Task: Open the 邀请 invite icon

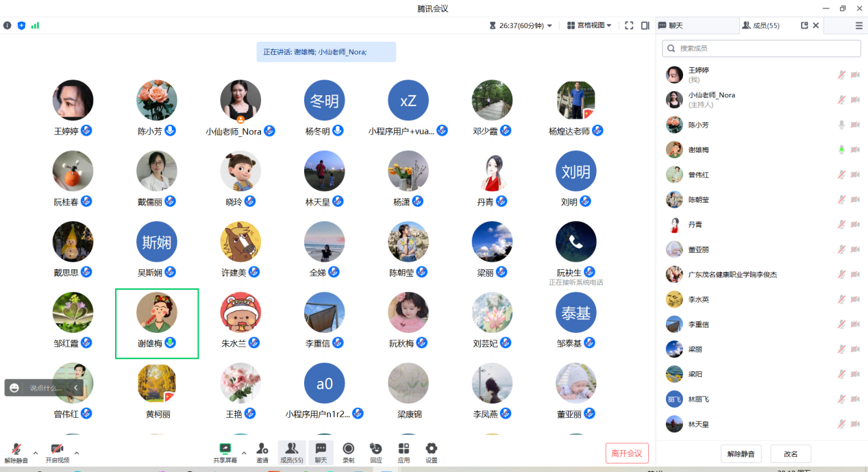Action: point(262,449)
